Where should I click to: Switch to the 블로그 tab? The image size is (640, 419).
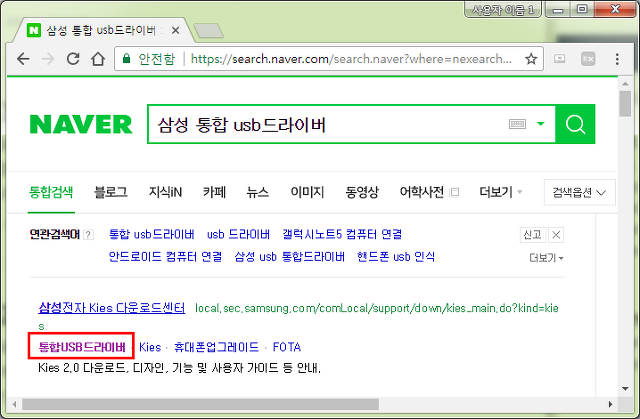pyautogui.click(x=111, y=192)
